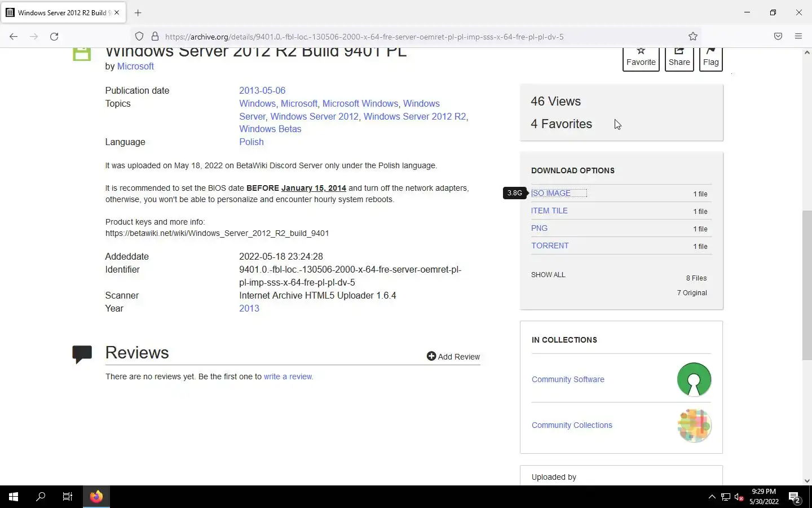Click the write a review link
Screen dimensions: 812x508
[288, 376]
